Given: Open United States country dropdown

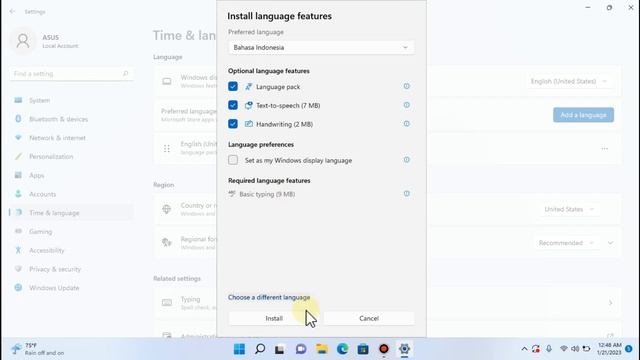Looking at the screenshot, I should pyautogui.click(x=569, y=209).
